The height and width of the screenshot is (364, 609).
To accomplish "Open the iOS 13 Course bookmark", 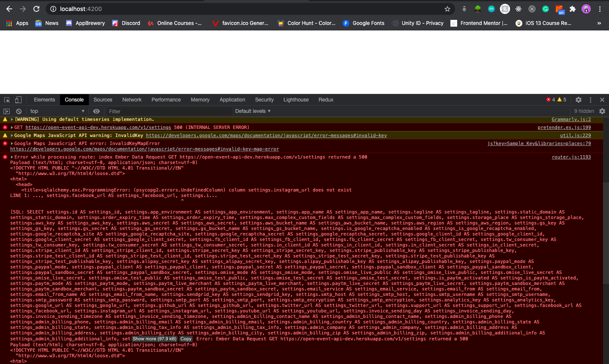I will [543, 23].
